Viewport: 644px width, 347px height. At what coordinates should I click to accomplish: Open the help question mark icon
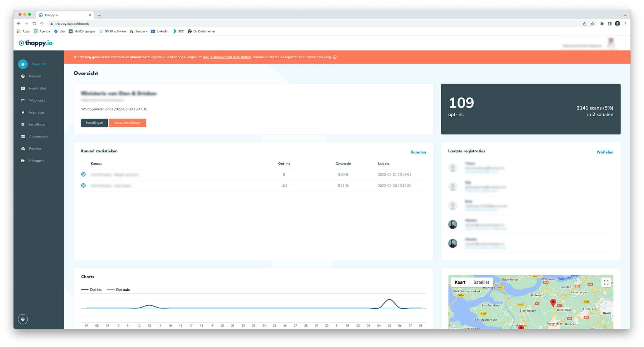point(23,319)
